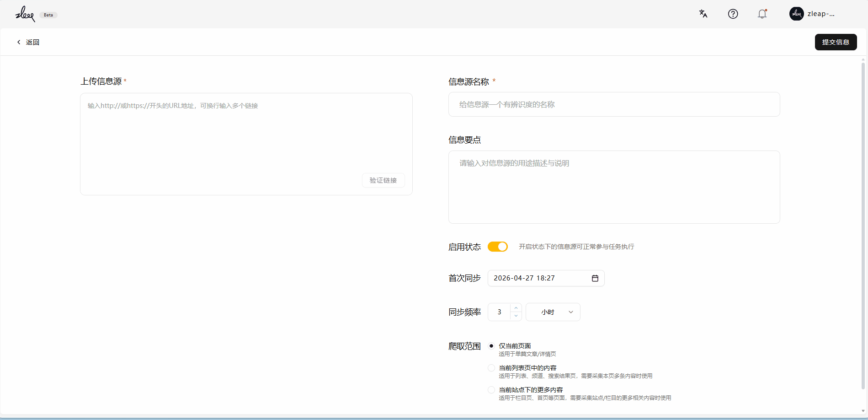
Task: Toggle the 启用状态 switch
Action: [x=497, y=247]
